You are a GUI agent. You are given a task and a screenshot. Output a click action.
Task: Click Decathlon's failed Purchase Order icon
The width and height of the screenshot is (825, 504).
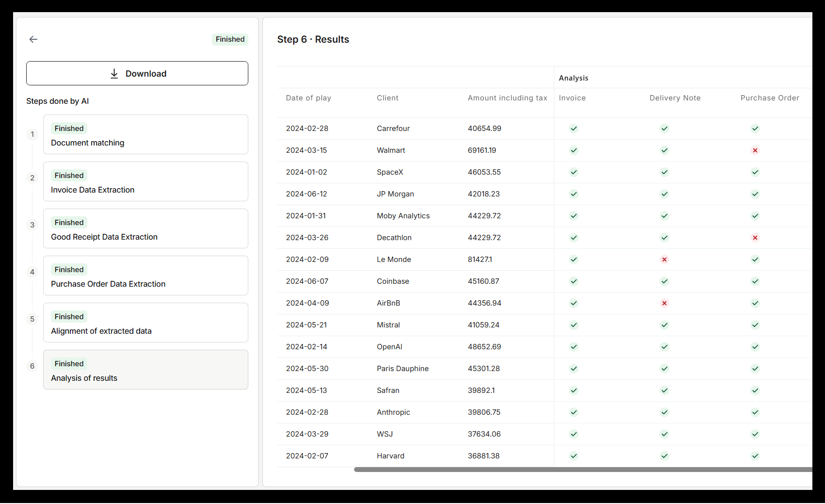pos(755,238)
